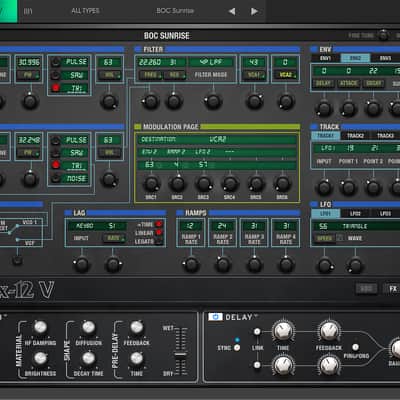Switch to the ENV3 tab
This screenshot has width=400, height=400.
point(385,58)
